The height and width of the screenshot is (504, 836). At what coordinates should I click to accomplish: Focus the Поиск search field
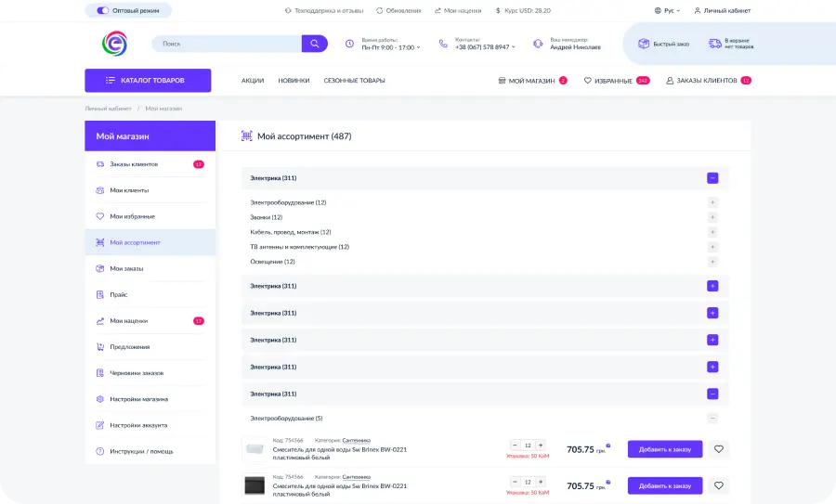point(227,44)
